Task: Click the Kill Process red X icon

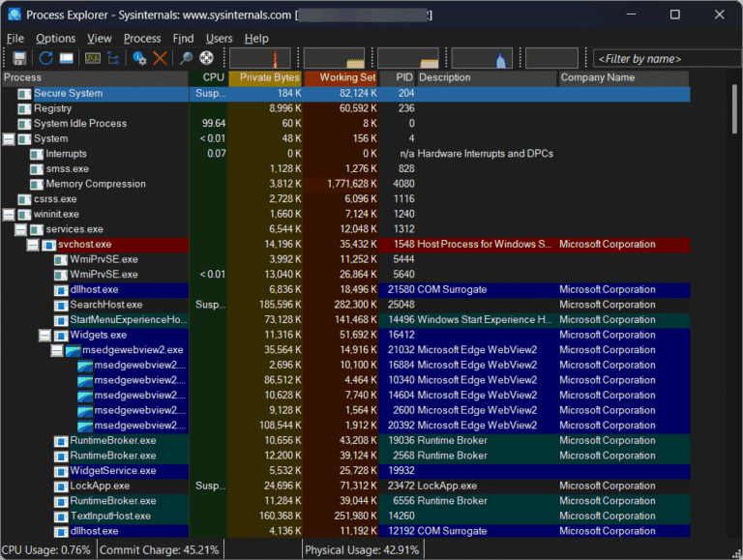Action: pos(161,58)
